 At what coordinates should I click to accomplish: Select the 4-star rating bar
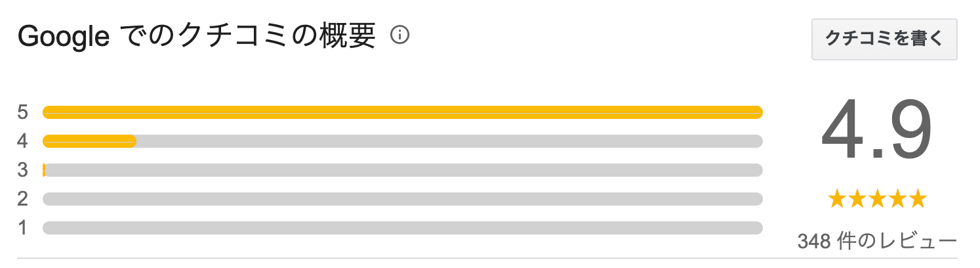pos(402,141)
